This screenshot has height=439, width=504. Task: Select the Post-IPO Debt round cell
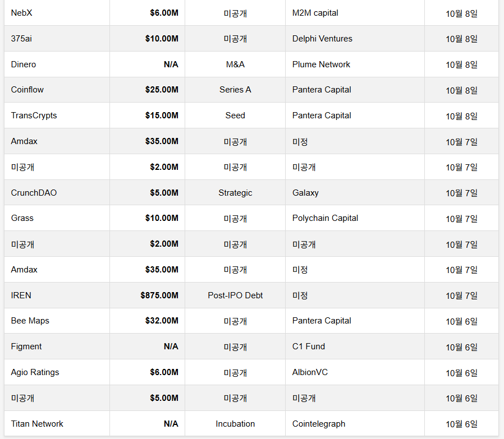pyautogui.click(x=235, y=295)
